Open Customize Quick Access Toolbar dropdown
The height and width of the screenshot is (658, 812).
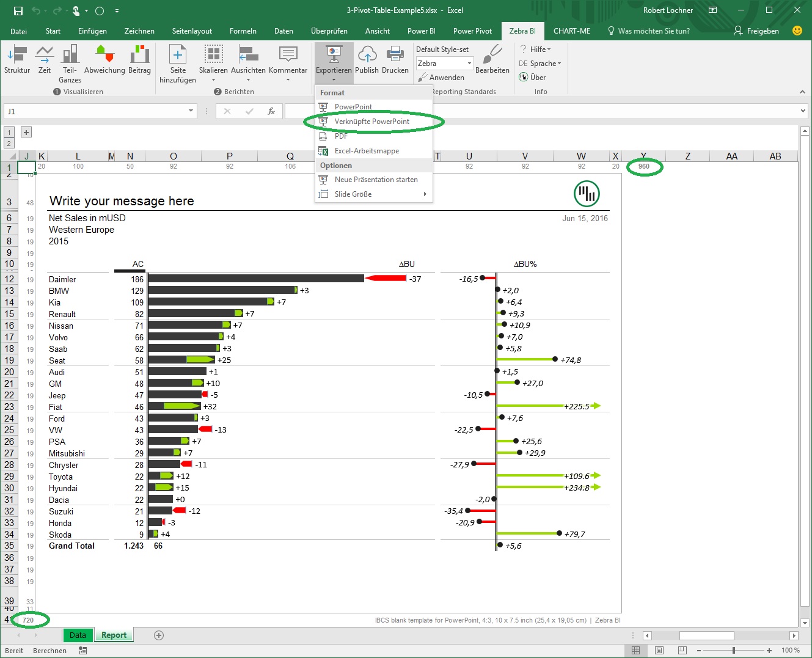117,10
